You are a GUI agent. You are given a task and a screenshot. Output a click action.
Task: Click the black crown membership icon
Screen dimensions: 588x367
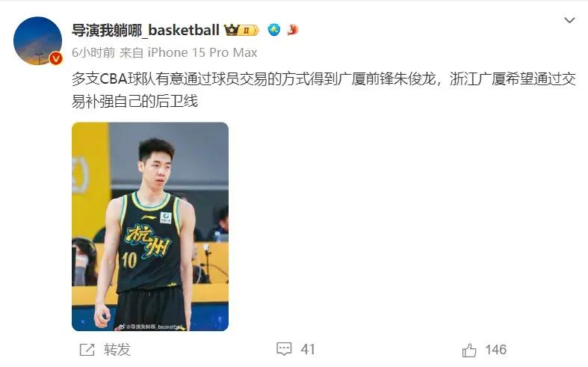click(232, 30)
